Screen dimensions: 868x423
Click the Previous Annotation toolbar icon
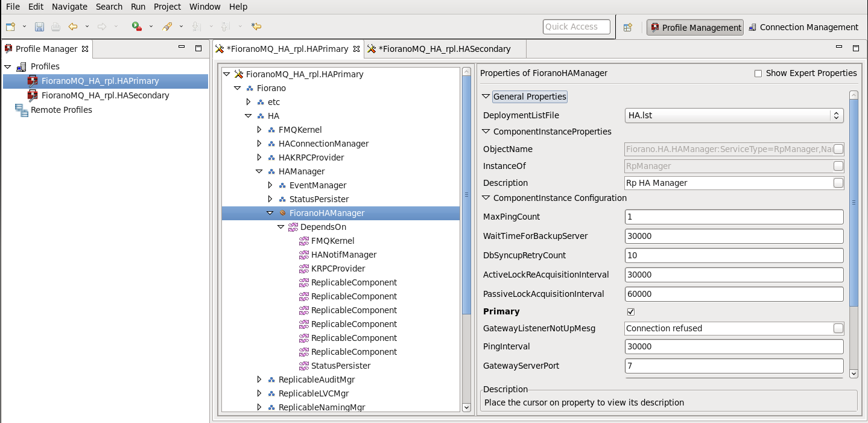coord(225,27)
